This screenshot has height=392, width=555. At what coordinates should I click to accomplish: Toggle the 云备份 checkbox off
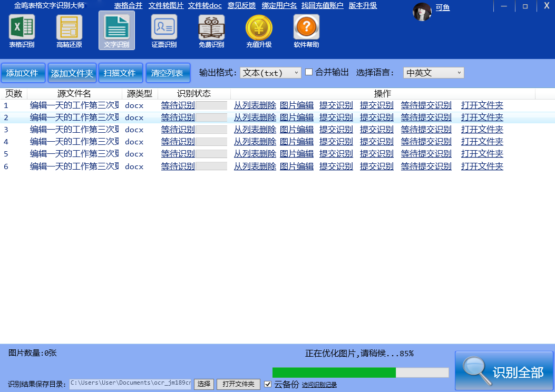pyautogui.click(x=268, y=384)
